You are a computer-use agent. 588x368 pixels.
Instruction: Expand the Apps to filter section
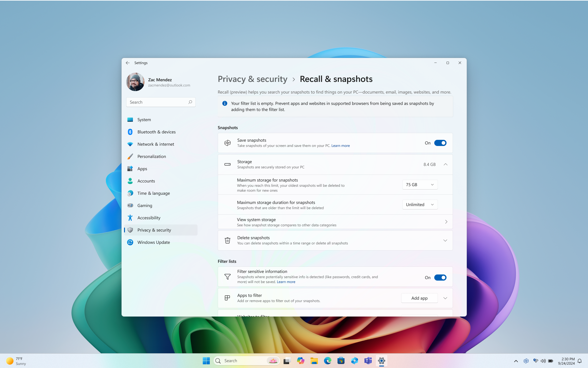pyautogui.click(x=445, y=298)
